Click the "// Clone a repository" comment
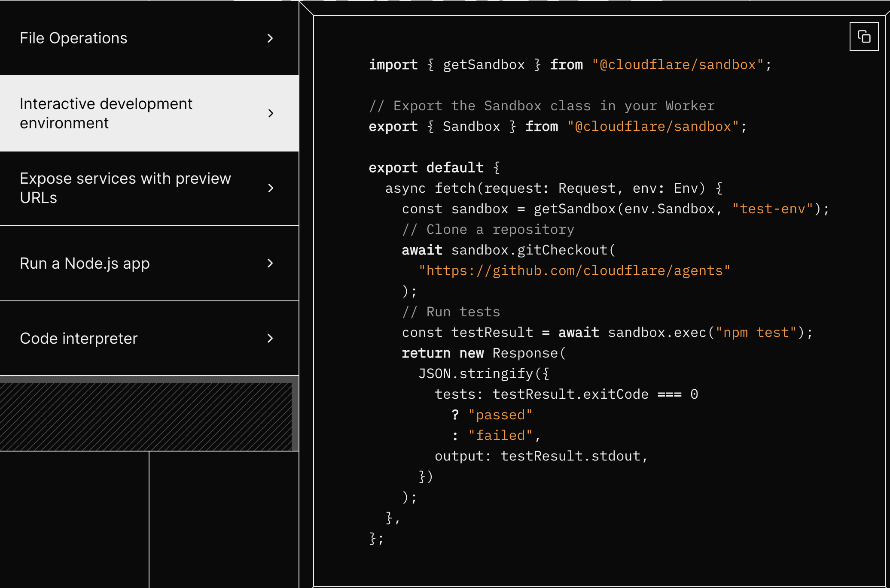Viewport: 890px width, 588px height. 488,230
